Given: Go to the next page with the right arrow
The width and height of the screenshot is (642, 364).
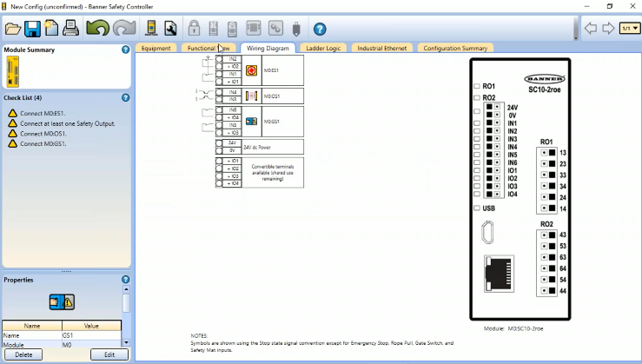Looking at the screenshot, I should (x=608, y=29).
